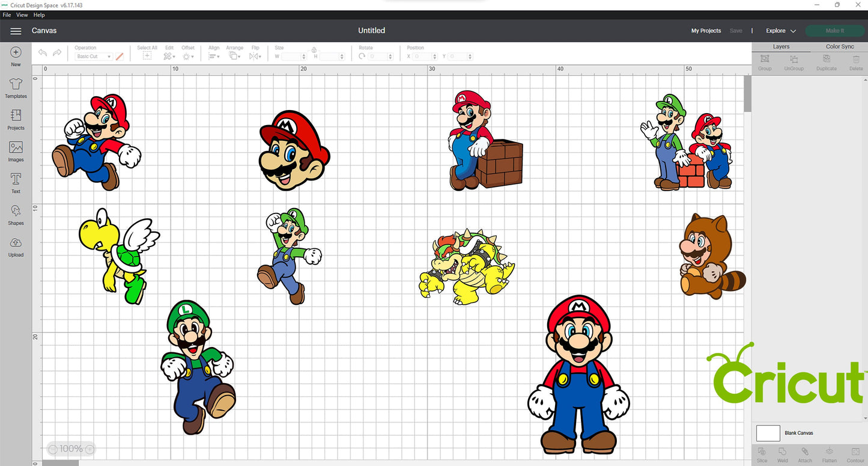Click the green Make It button

tap(834, 31)
